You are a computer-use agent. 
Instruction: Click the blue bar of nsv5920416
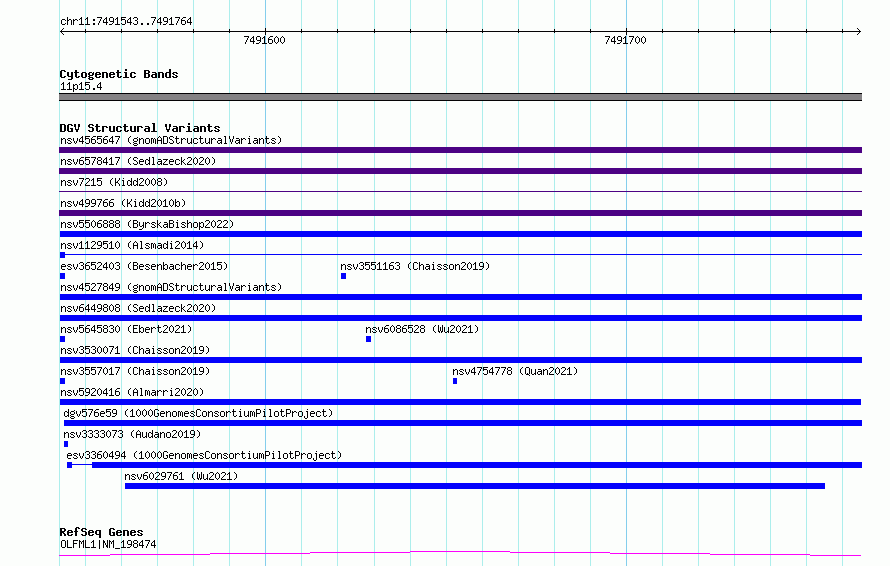pos(460,402)
